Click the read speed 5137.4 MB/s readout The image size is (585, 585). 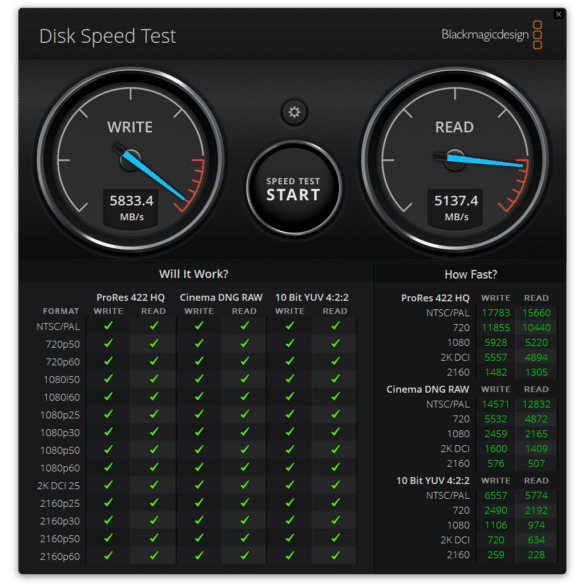pos(456,208)
